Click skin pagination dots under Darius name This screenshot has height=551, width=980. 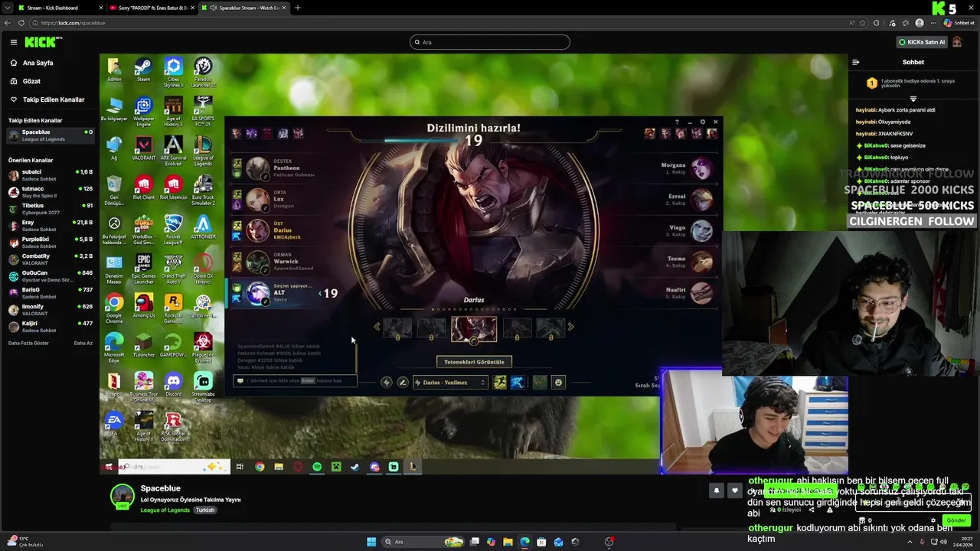(x=474, y=309)
